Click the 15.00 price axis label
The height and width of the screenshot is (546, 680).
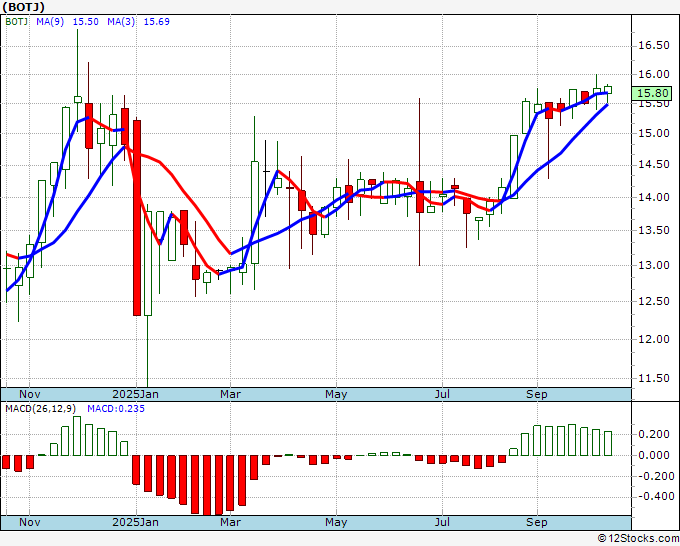pos(654,133)
